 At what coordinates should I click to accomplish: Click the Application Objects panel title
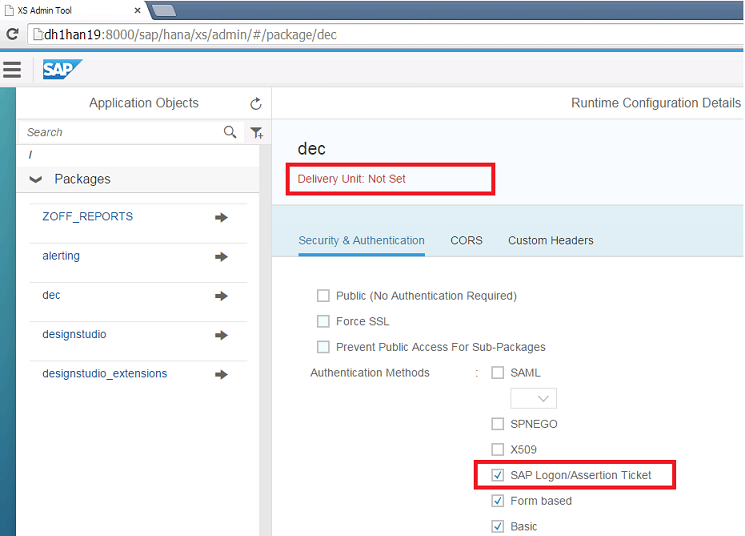[144, 103]
